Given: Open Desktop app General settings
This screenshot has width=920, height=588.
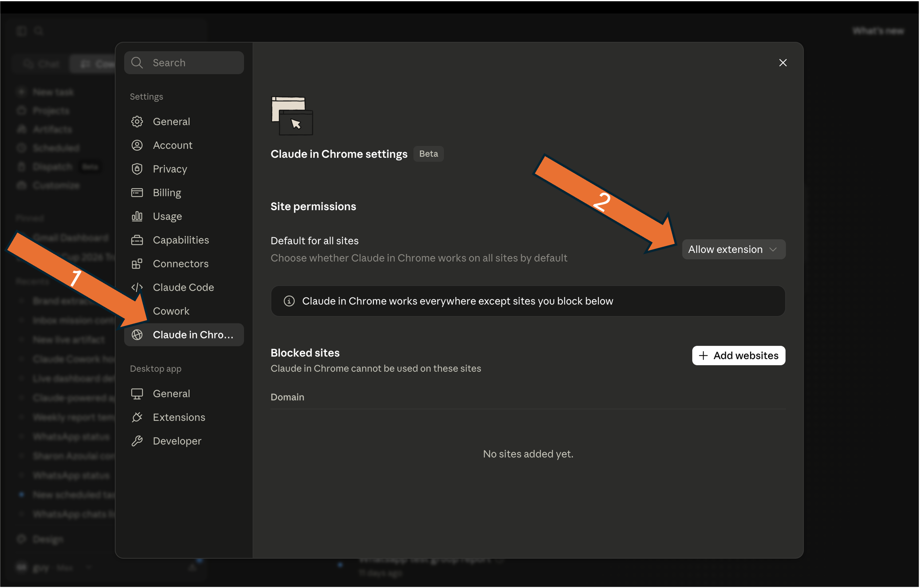Looking at the screenshot, I should [184, 394].
